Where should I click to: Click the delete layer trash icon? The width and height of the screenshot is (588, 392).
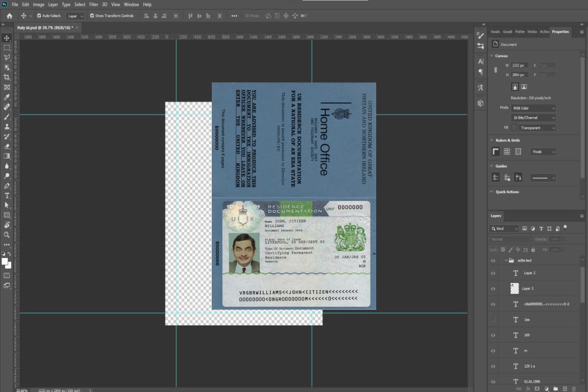tap(574, 389)
